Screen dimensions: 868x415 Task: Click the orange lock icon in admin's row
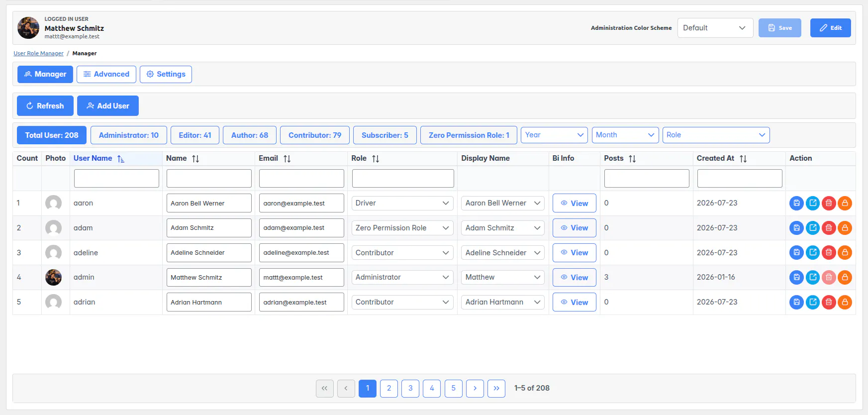845,277
